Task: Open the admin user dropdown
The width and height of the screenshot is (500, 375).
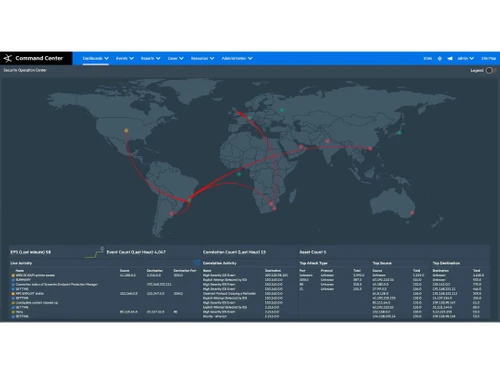Action: coord(465,58)
